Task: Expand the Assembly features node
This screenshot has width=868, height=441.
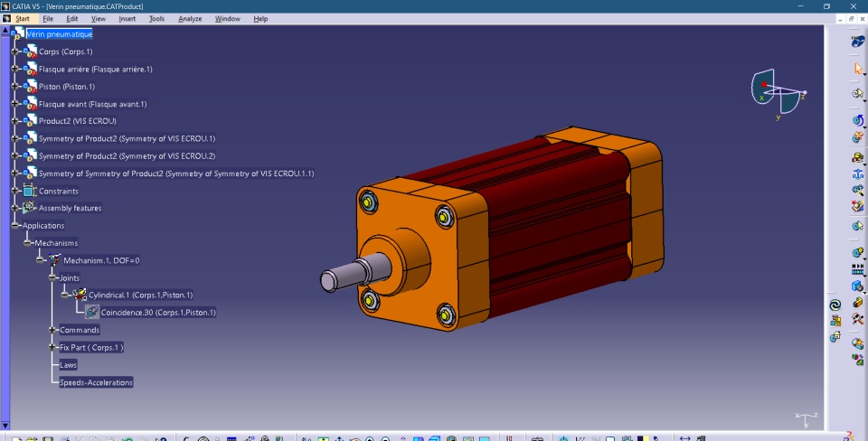Action: pyautogui.click(x=15, y=208)
